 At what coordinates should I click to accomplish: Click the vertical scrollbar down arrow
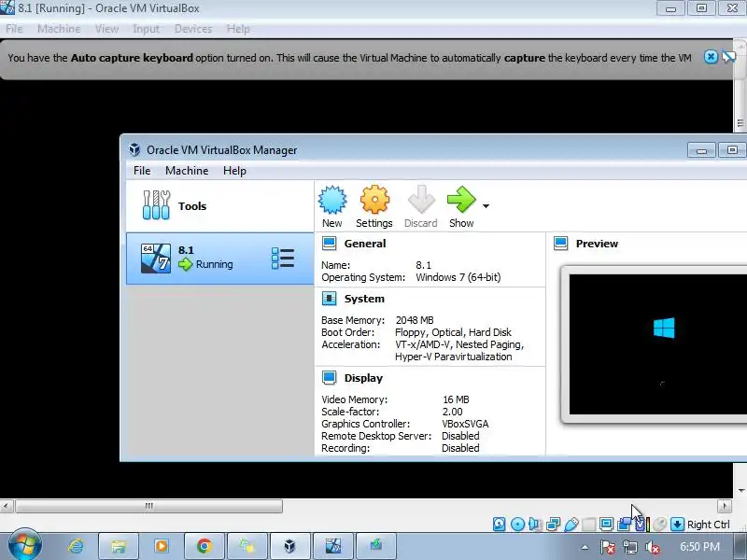[740, 491]
